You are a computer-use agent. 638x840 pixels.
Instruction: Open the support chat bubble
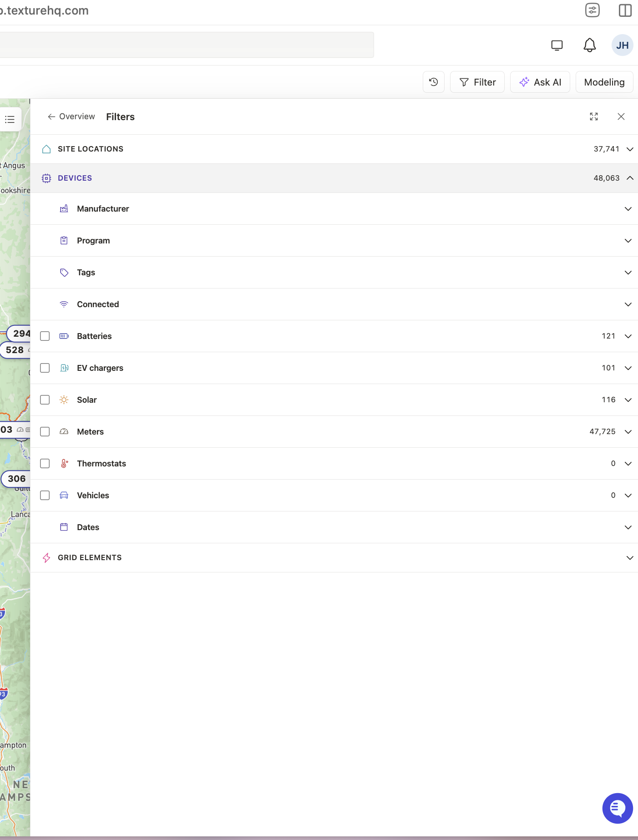click(617, 808)
